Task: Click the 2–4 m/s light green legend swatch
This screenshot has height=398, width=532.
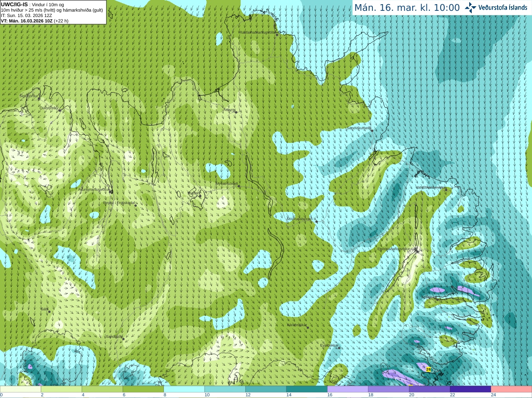Action: (x=62, y=389)
